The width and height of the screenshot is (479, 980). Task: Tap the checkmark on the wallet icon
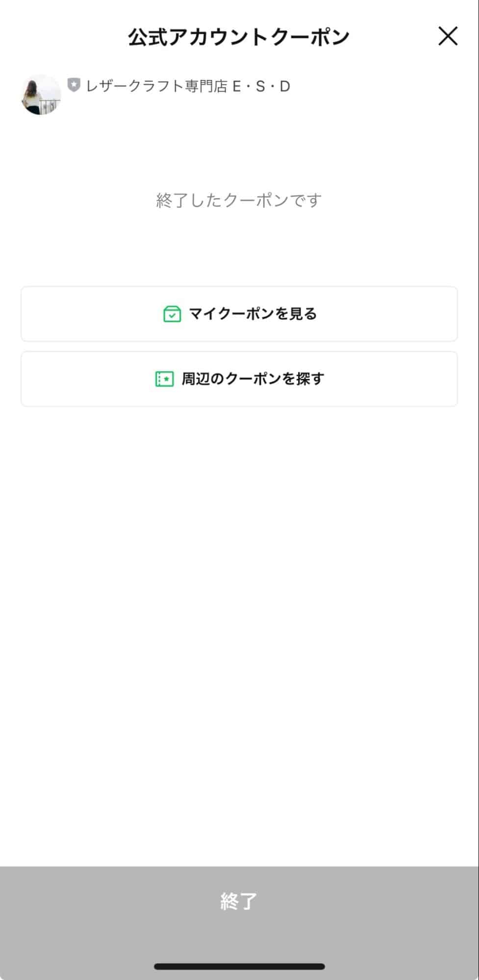pyautogui.click(x=172, y=316)
